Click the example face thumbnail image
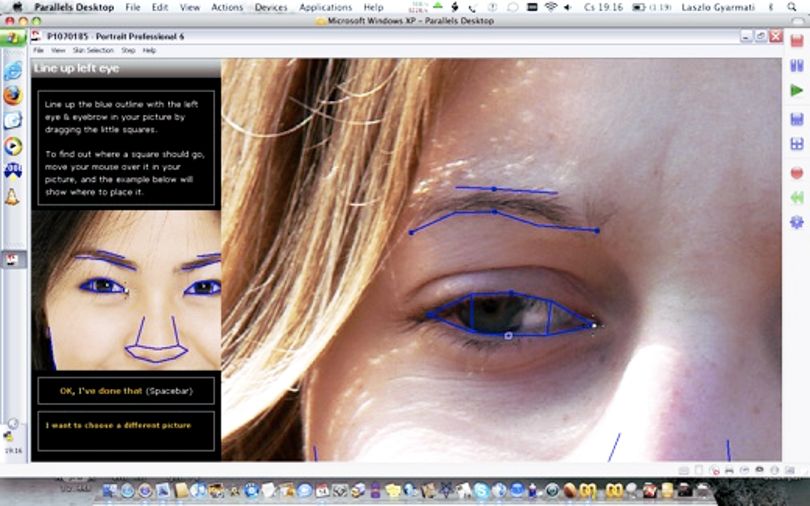 click(x=126, y=290)
